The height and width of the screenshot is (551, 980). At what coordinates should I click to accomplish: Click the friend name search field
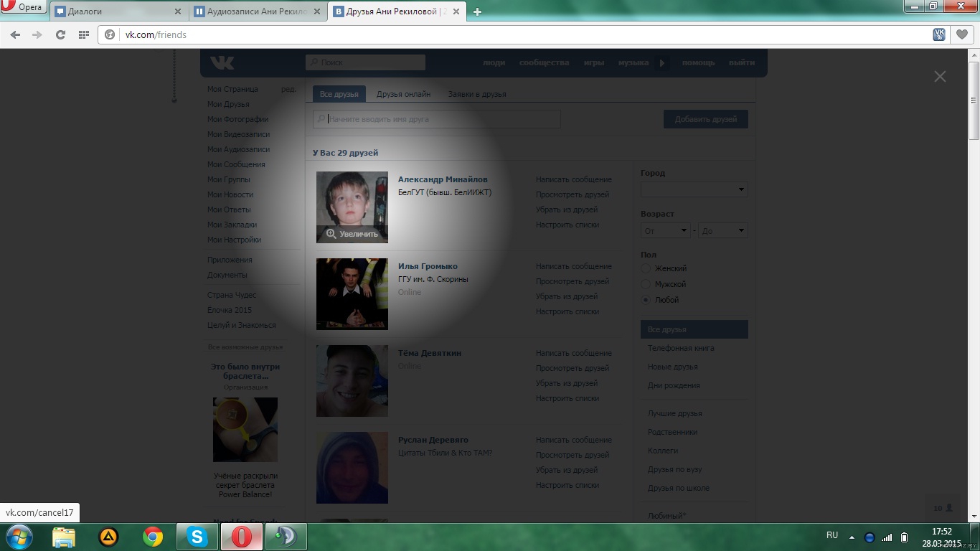pyautogui.click(x=437, y=119)
